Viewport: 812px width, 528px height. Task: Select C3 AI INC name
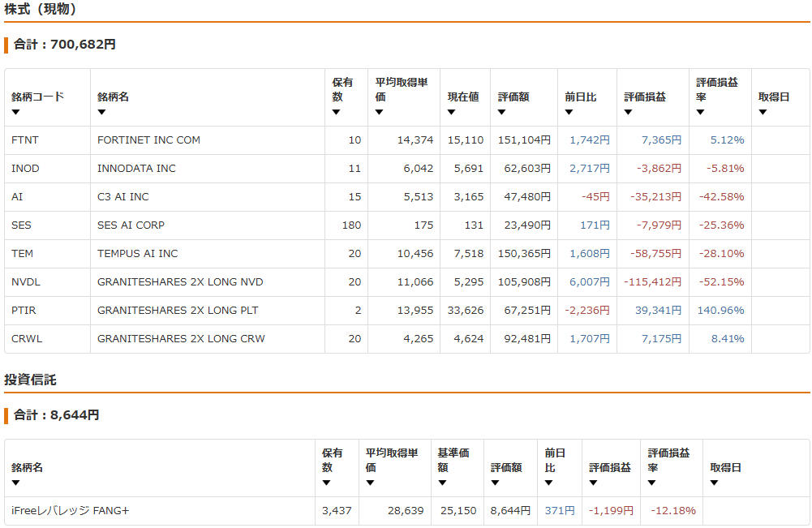pos(123,197)
